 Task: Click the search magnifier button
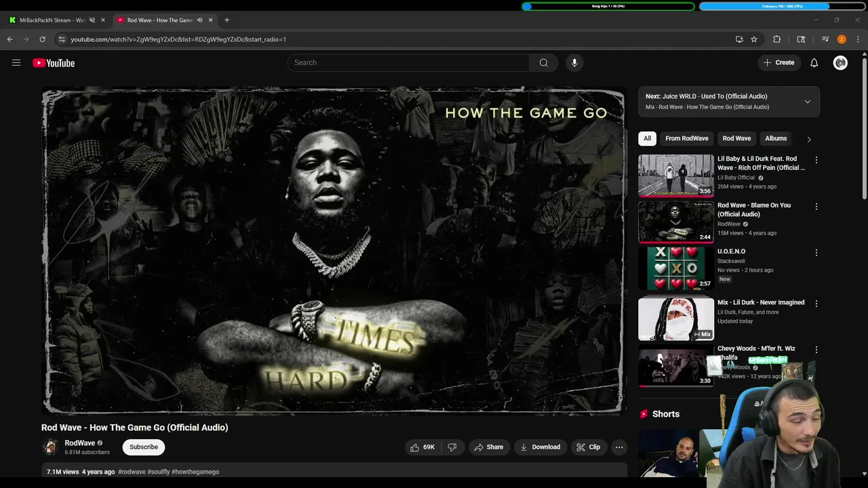544,62
